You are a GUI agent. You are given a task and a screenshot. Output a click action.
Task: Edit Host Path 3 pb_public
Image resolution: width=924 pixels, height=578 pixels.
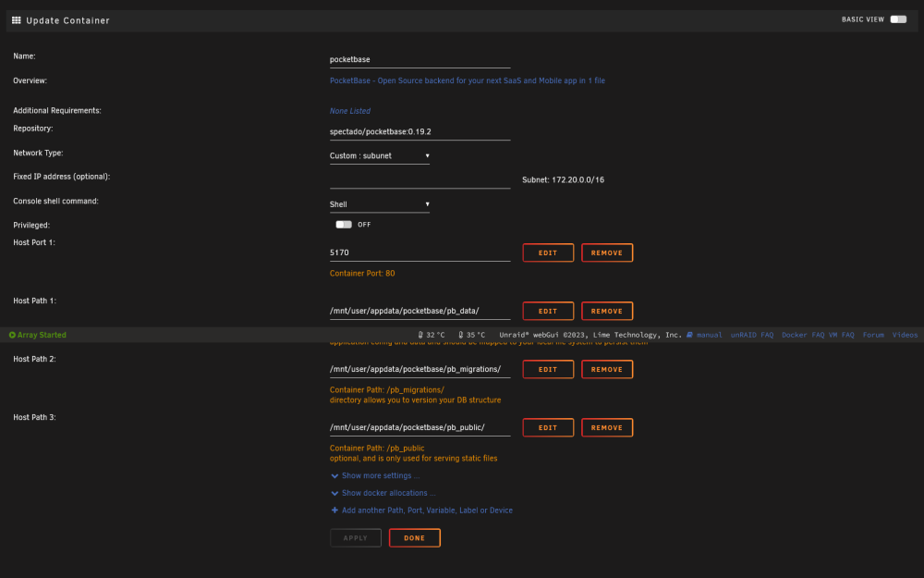[548, 427]
